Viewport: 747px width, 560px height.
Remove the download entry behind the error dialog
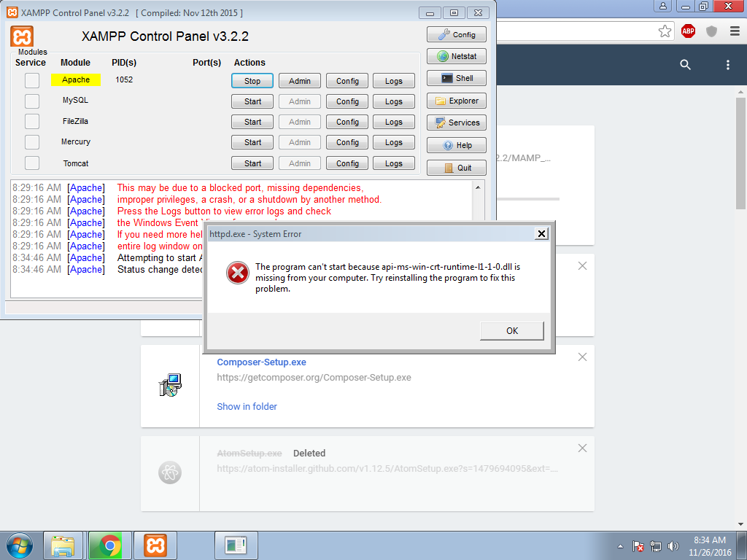tap(582, 265)
